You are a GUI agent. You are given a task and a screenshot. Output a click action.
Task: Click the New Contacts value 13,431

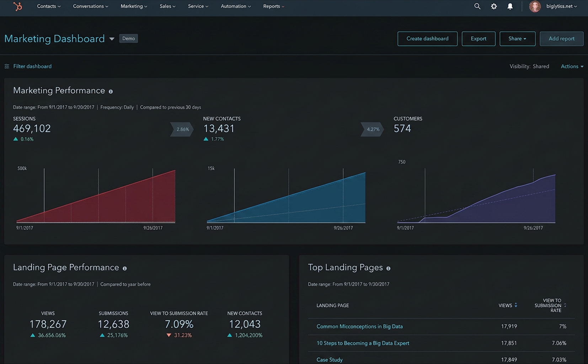(219, 129)
